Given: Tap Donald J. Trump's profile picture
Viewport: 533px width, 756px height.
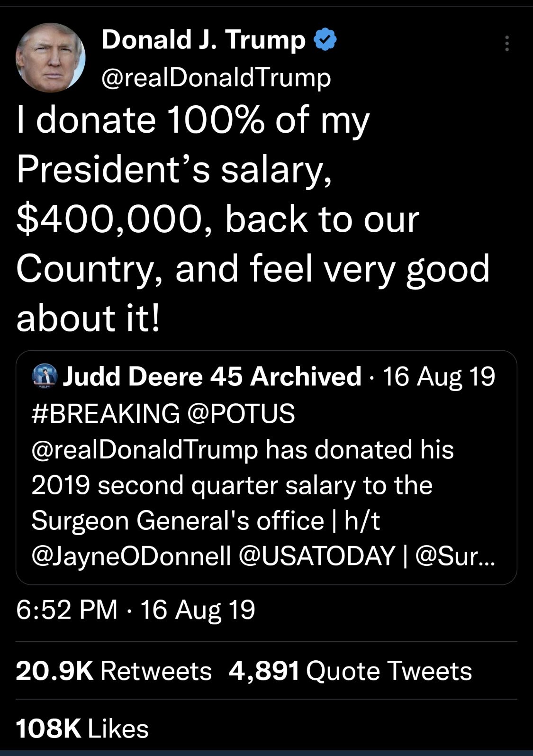Looking at the screenshot, I should pyautogui.click(x=50, y=57).
